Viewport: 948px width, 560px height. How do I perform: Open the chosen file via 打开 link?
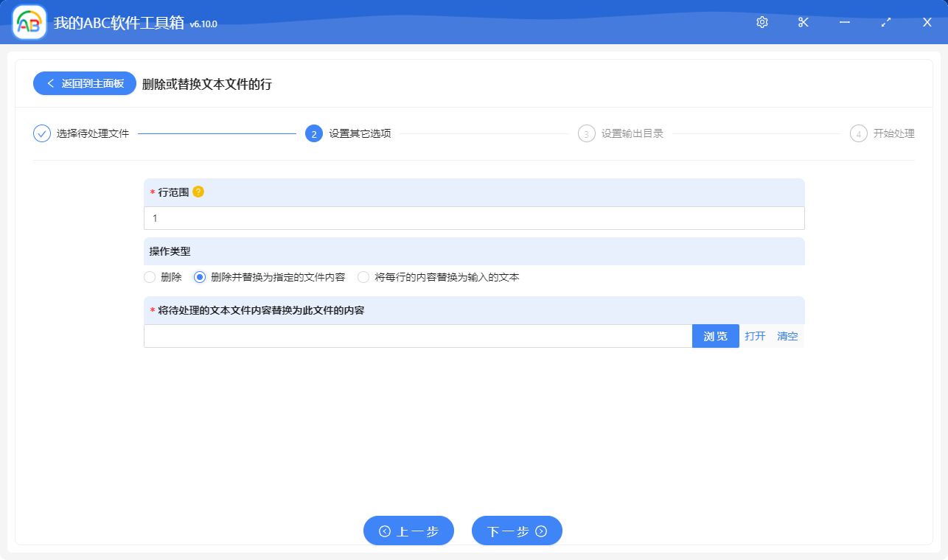(x=755, y=336)
